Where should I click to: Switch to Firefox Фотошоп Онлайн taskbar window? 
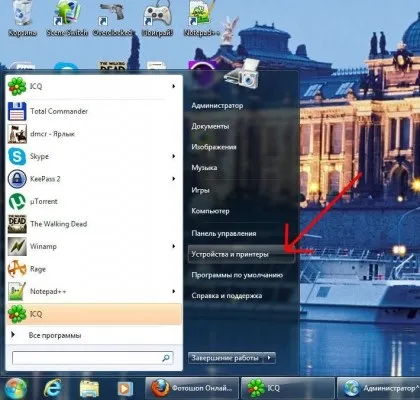(192, 389)
